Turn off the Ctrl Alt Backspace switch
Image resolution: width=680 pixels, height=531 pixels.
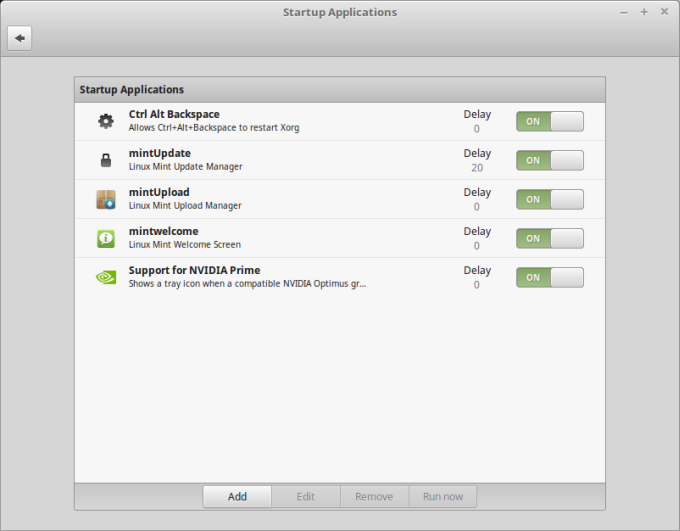[x=550, y=121]
